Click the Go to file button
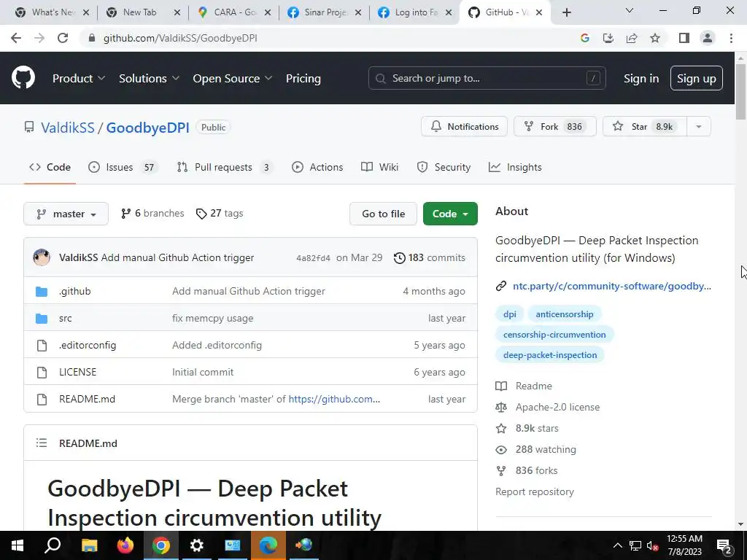 [x=384, y=214]
